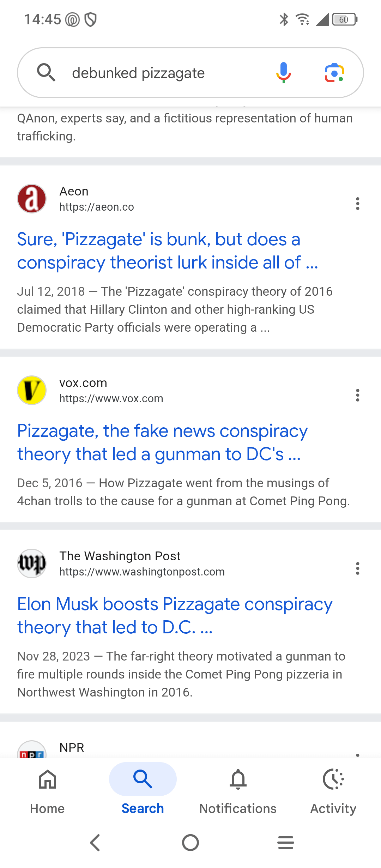Open the Aeon site favicon
The image size is (381, 868).
(x=32, y=199)
